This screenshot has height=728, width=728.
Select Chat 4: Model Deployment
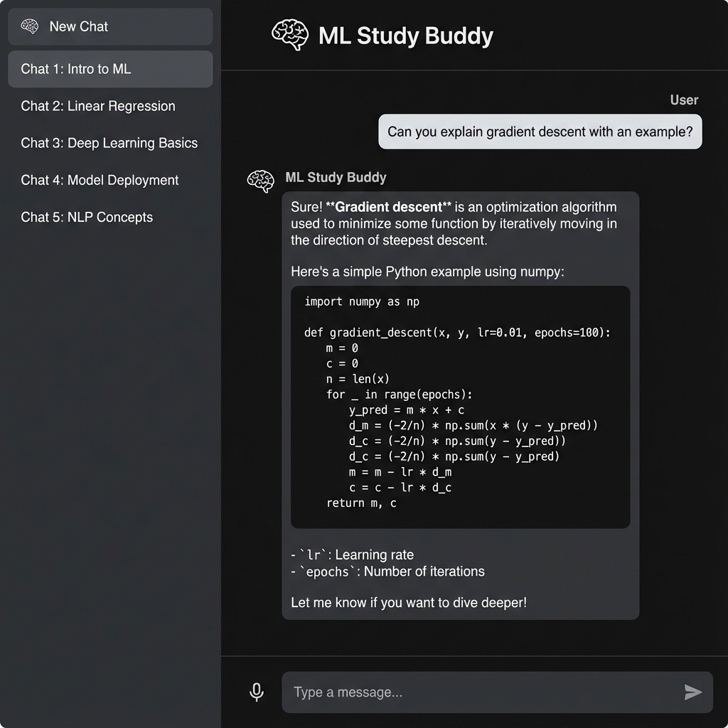[100, 180]
